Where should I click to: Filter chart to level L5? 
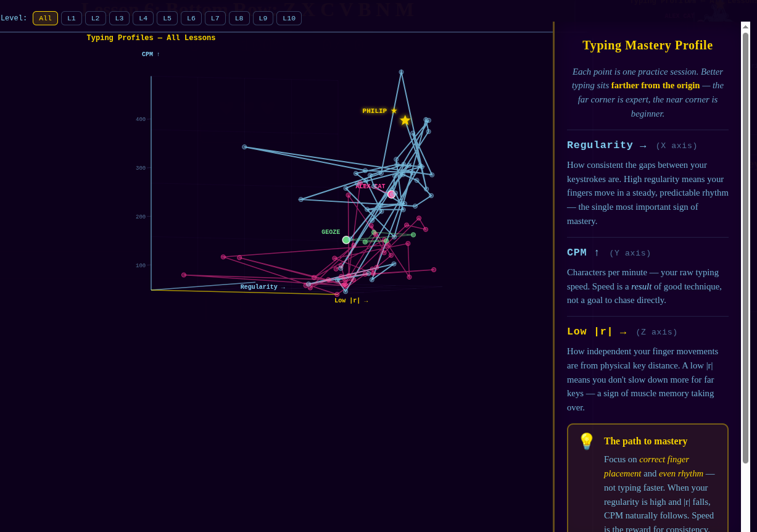167,19
